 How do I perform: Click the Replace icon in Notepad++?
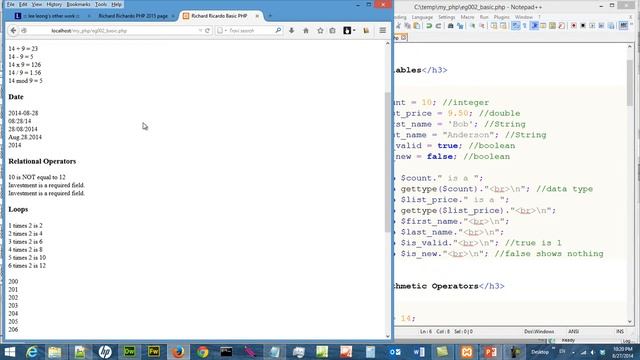[x=460, y=26]
